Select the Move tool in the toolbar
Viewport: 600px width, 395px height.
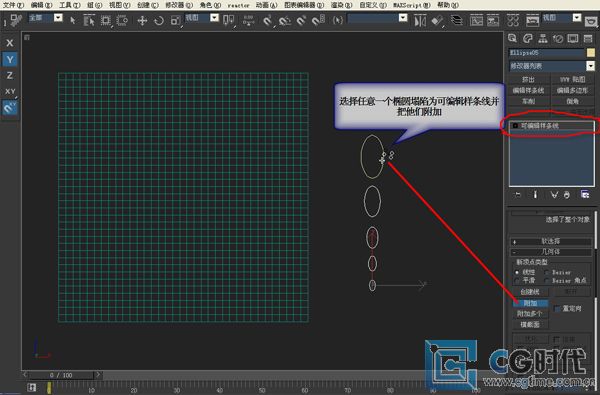pyautogui.click(x=142, y=20)
